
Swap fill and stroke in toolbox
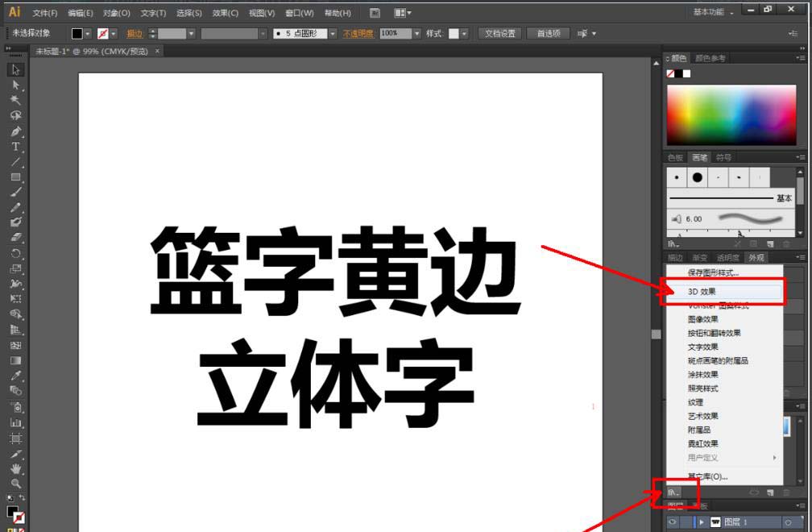pyautogui.click(x=22, y=497)
